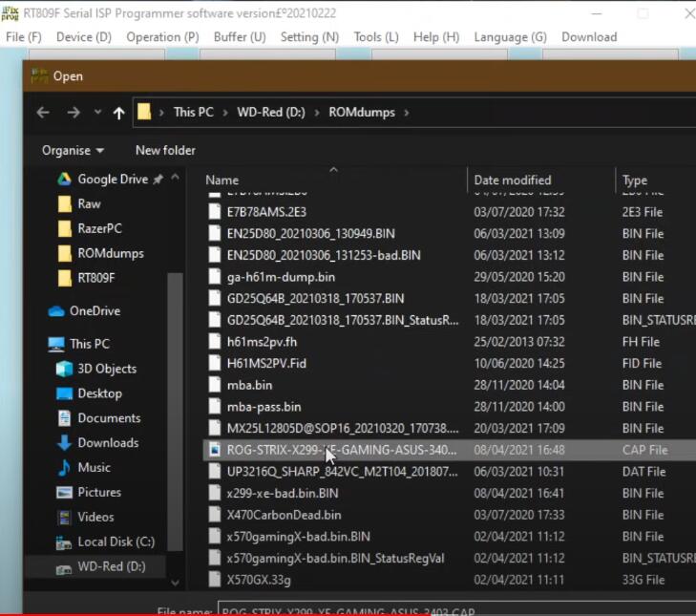The width and height of the screenshot is (696, 616).
Task: Open Music in the sidebar
Action: [83, 468]
